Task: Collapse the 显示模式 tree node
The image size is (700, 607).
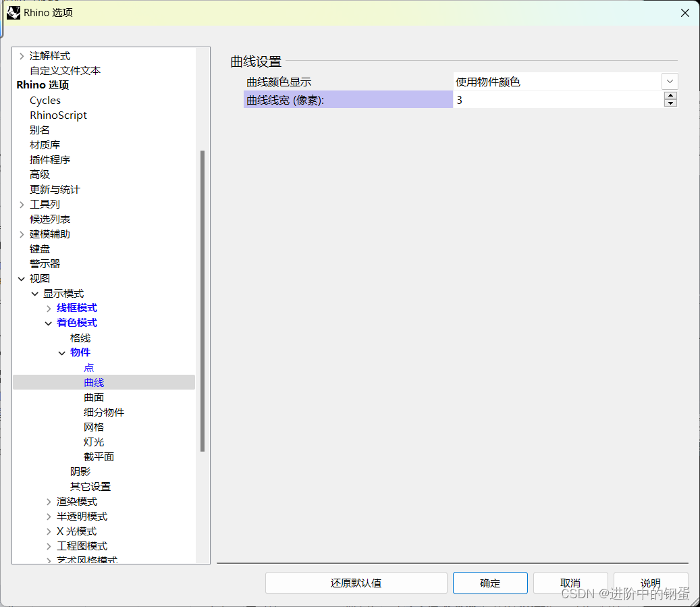Action: coord(35,294)
